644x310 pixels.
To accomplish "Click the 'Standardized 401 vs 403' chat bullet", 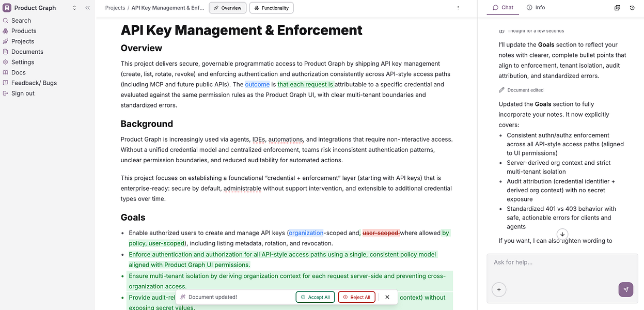I will tap(561, 218).
